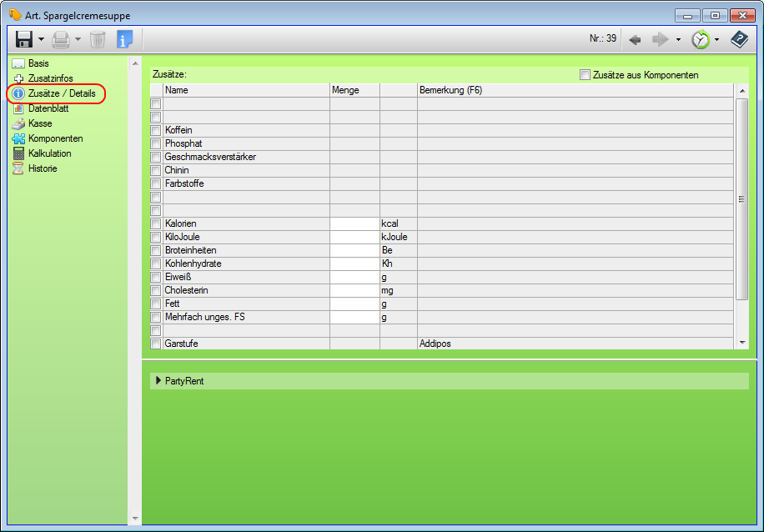Expand the PartyRent section
The image size is (764, 532).
point(158,381)
